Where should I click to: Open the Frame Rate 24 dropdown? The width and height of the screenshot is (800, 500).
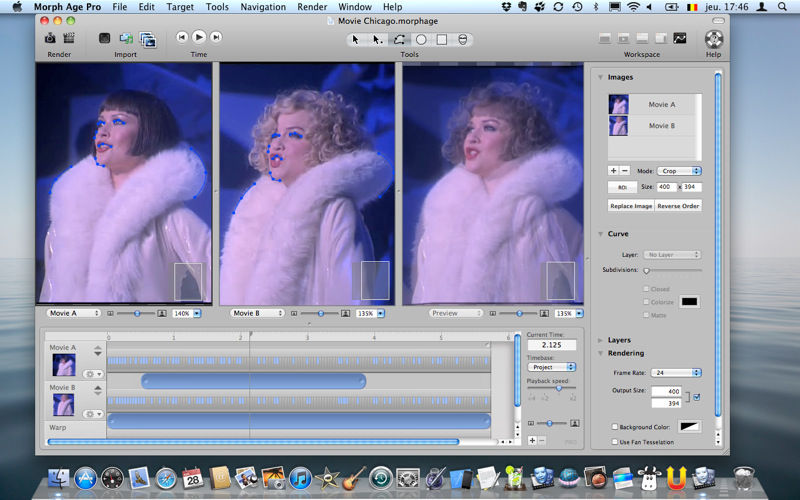[676, 372]
